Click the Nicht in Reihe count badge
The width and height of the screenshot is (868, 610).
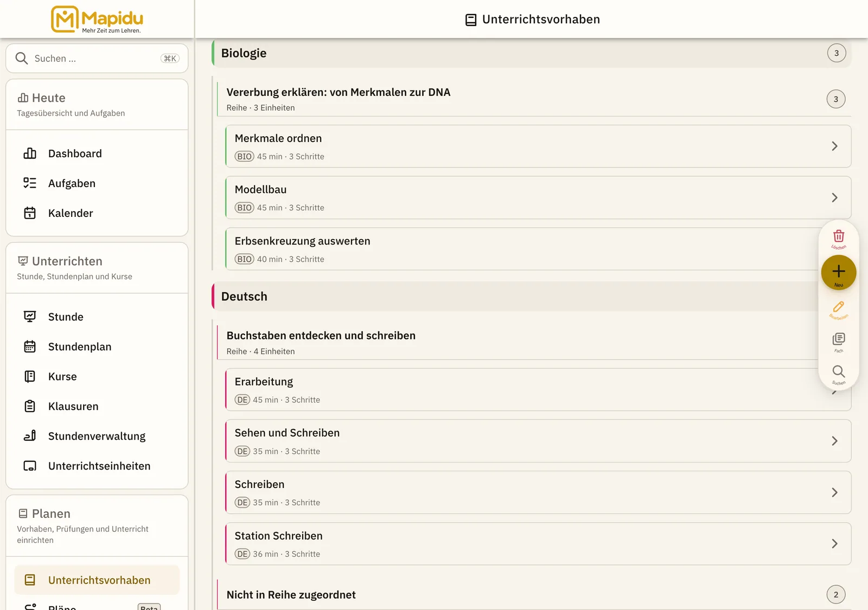click(836, 595)
